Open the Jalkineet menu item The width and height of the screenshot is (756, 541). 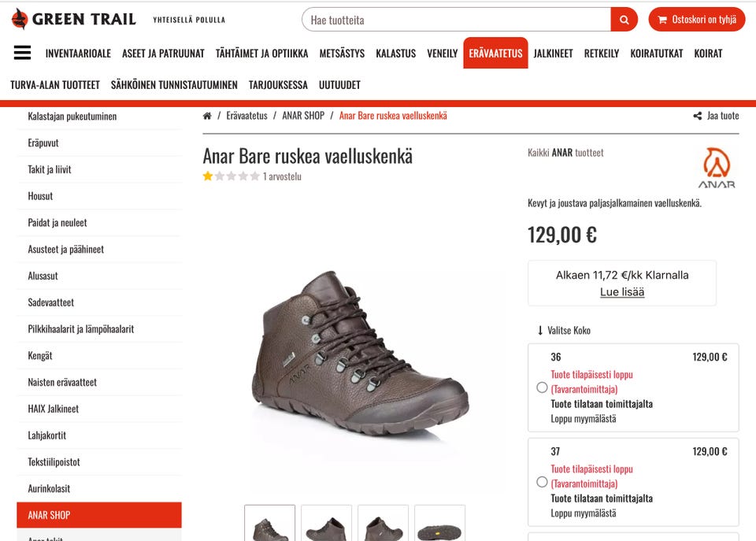tap(553, 54)
